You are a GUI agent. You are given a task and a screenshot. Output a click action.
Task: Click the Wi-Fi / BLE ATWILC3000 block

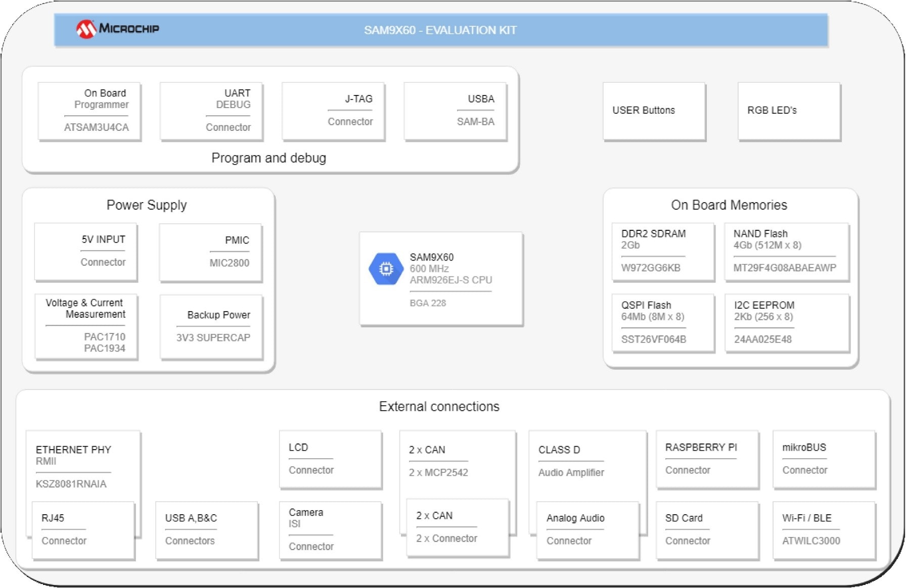pyautogui.click(x=824, y=529)
